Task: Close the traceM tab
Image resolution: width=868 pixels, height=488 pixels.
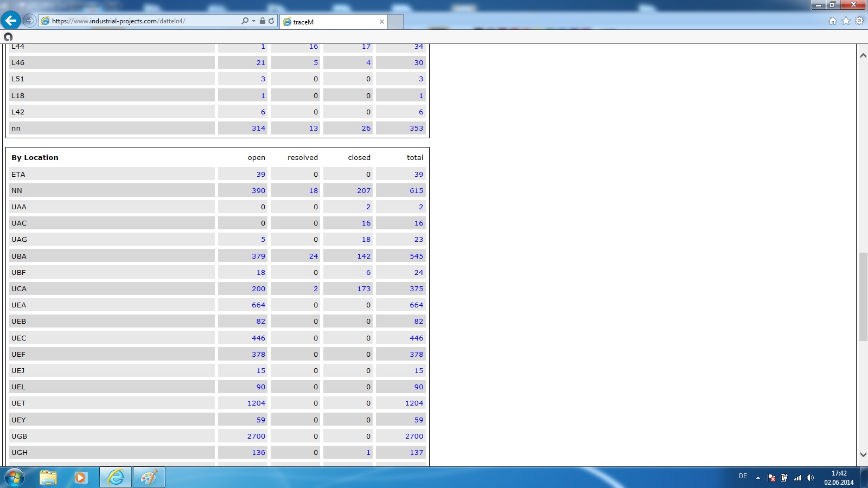Action: coord(382,22)
